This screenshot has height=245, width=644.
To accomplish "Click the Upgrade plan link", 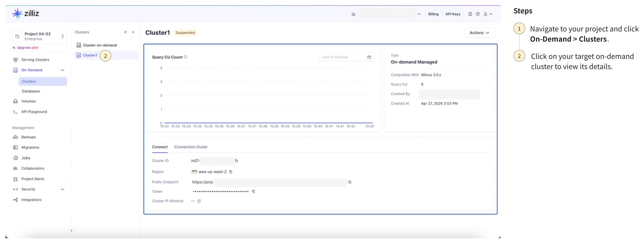I will pos(26,48).
